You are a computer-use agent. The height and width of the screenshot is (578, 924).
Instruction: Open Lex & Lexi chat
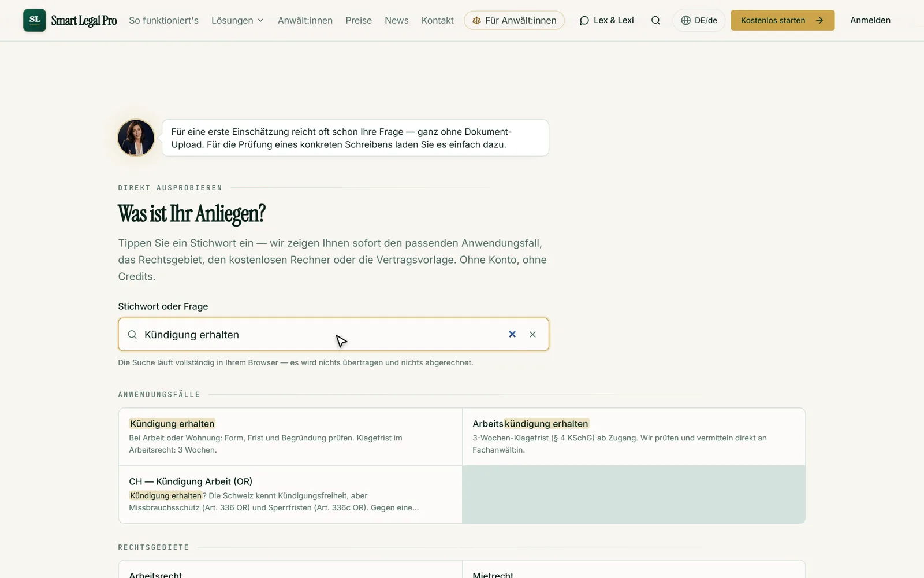[x=606, y=20]
